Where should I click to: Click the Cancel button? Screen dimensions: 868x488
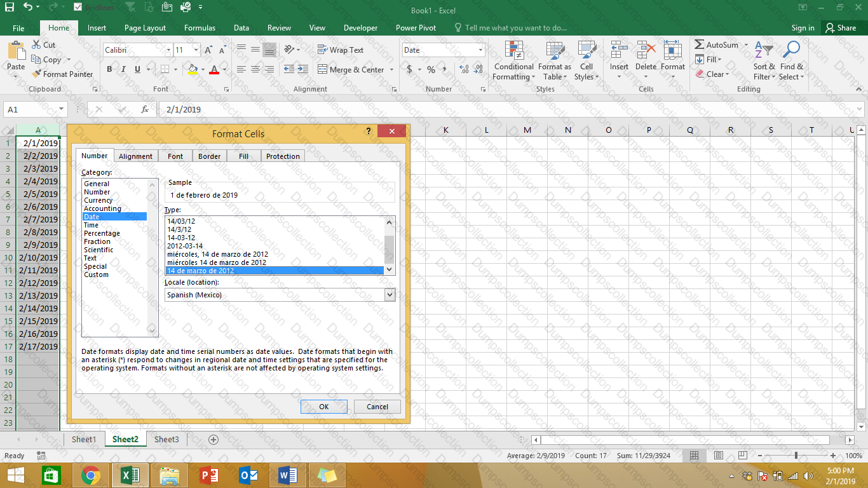tap(377, 407)
